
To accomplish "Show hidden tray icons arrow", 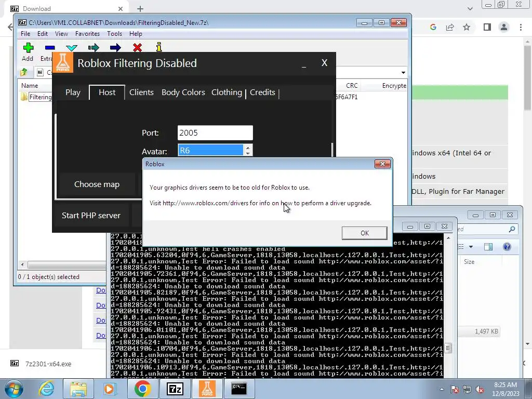I will point(442,389).
